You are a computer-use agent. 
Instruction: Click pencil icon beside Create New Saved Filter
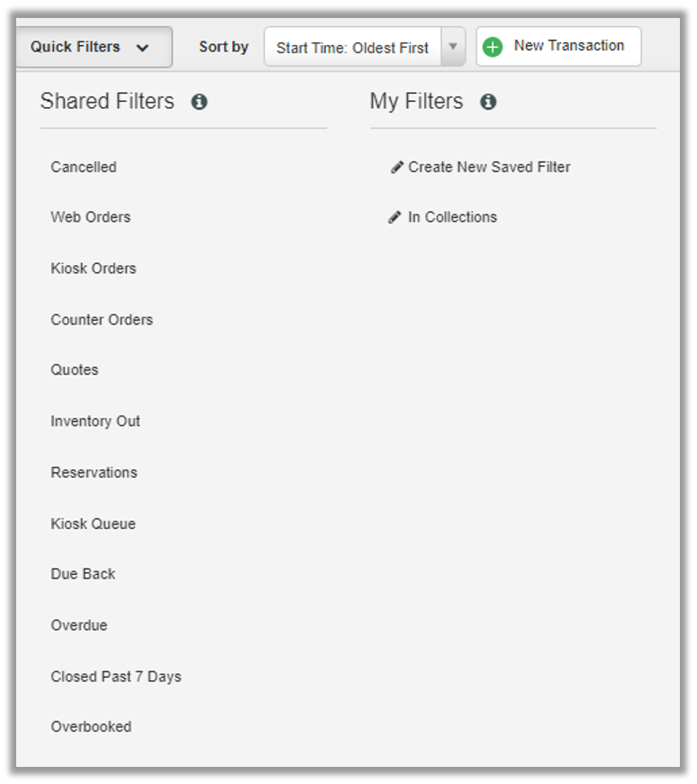tap(397, 167)
